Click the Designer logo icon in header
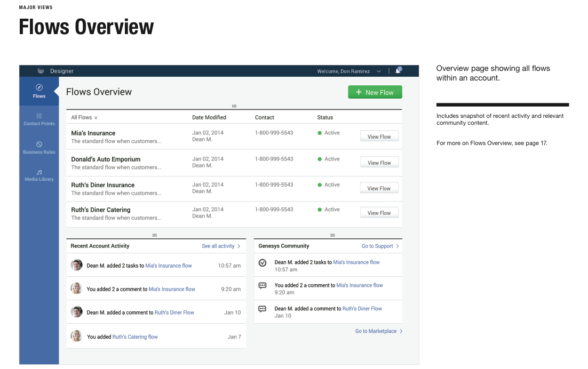 pyautogui.click(x=41, y=71)
